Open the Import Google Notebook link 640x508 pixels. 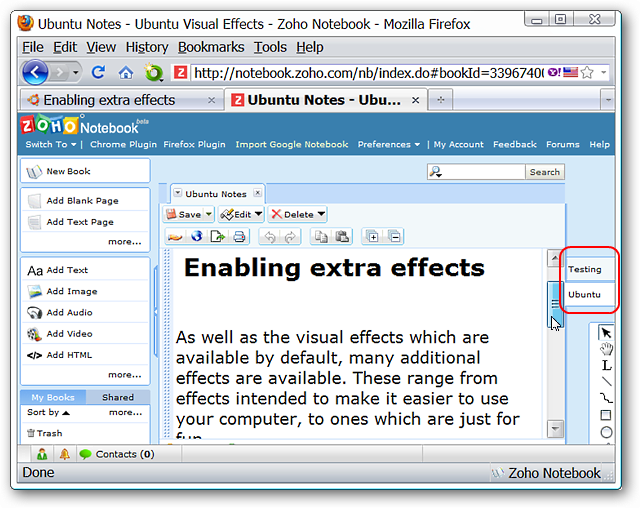(292, 144)
